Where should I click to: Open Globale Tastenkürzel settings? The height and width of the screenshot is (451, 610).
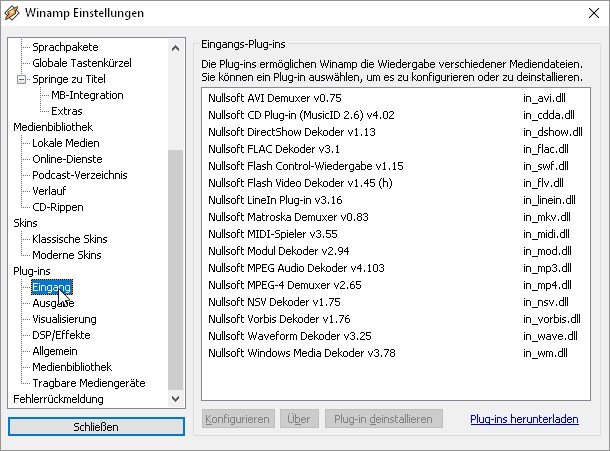pos(82,63)
